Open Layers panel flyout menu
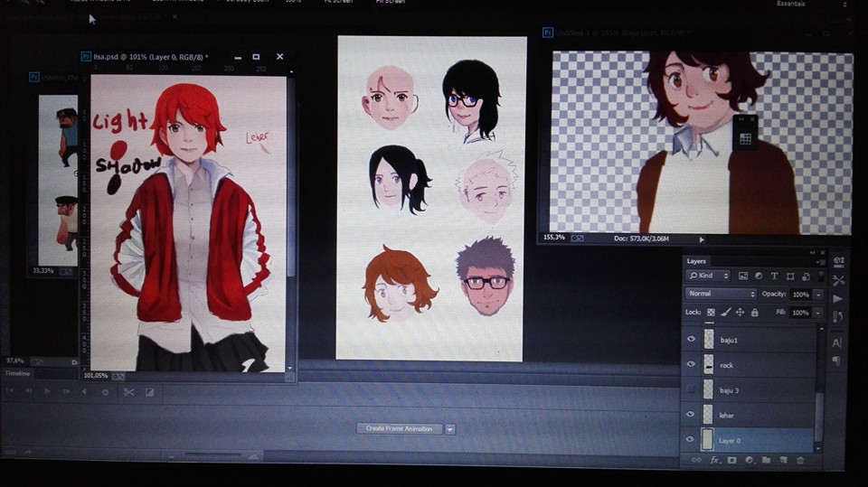 tap(822, 262)
